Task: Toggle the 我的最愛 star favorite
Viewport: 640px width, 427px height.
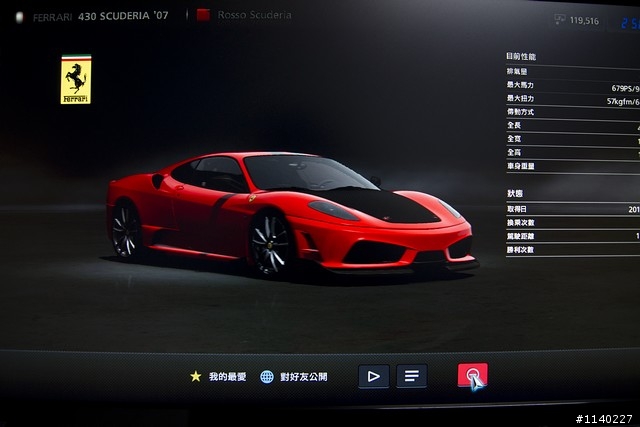Action: point(196,376)
